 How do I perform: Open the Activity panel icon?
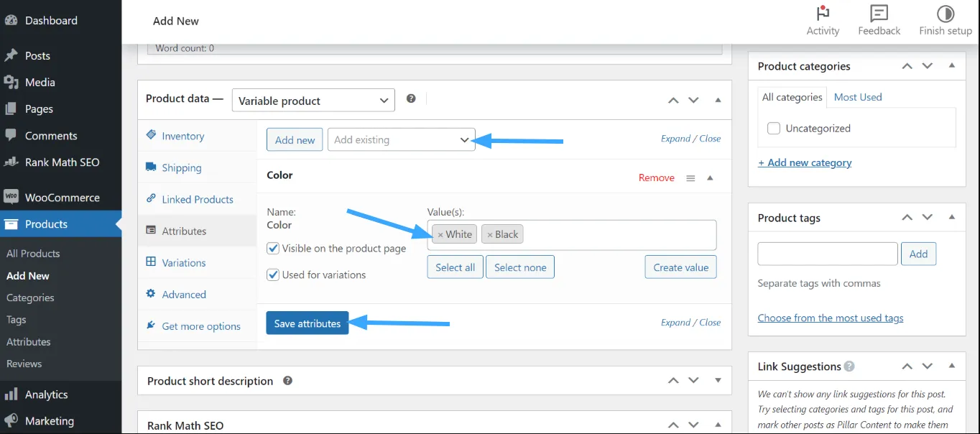[823, 13]
